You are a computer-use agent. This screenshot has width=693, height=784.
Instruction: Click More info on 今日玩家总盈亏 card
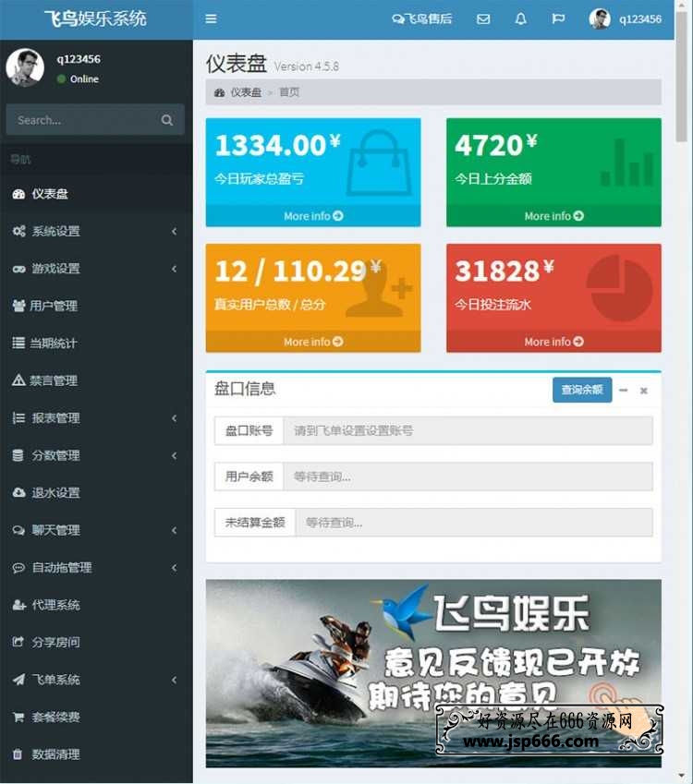[313, 216]
